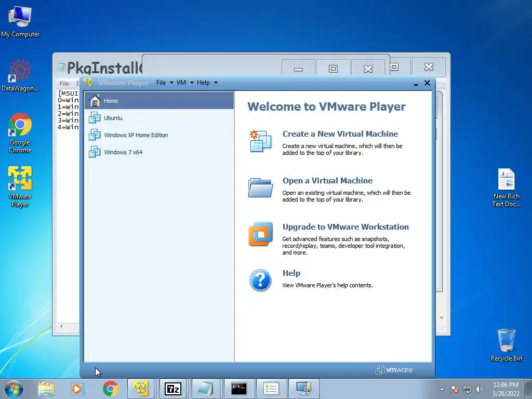Click Create a New Virtual Machine link

click(340, 134)
